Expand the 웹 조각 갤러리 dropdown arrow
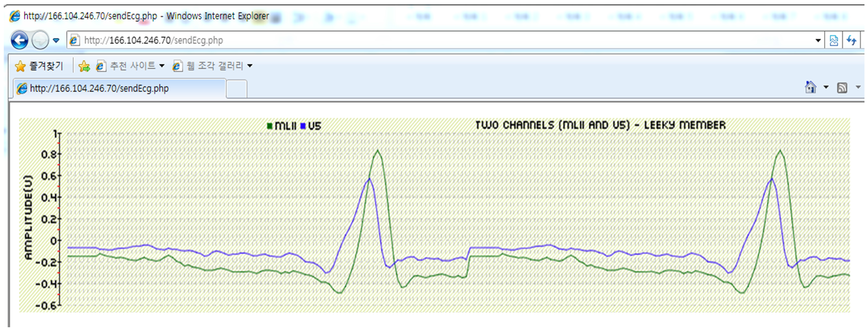 pyautogui.click(x=250, y=66)
